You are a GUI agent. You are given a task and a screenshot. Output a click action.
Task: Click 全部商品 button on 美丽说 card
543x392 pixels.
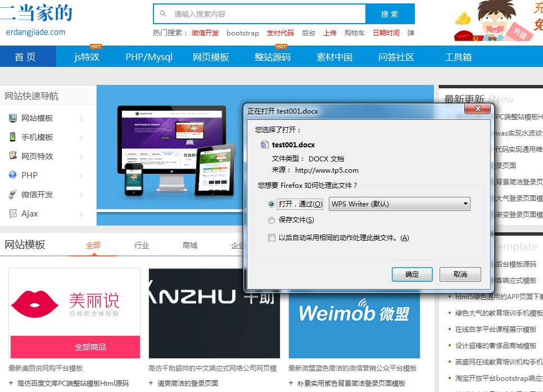75,346
